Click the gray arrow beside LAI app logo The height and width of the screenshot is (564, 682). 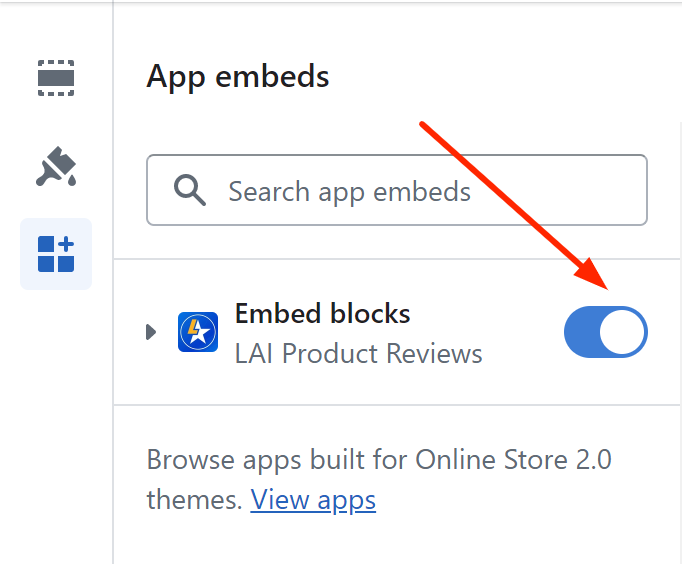[150, 332]
